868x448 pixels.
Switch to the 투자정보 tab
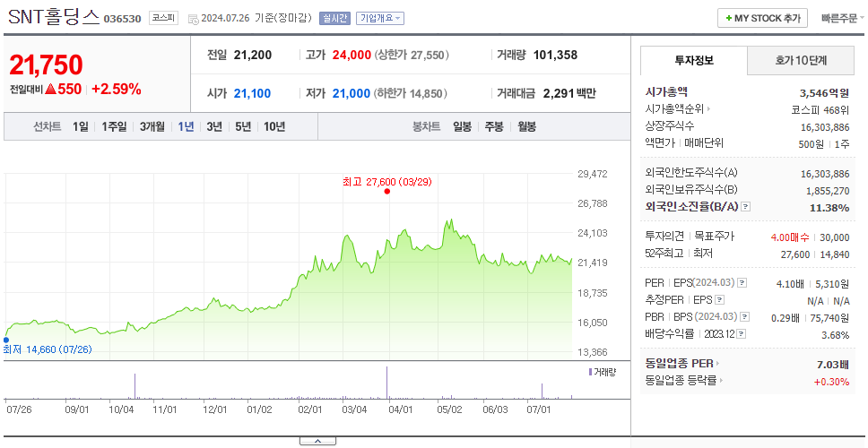694,60
